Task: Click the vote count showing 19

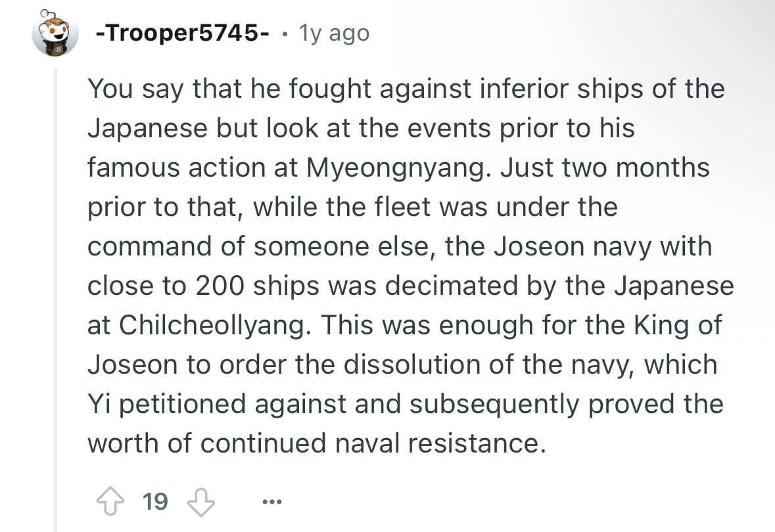Action: click(155, 501)
